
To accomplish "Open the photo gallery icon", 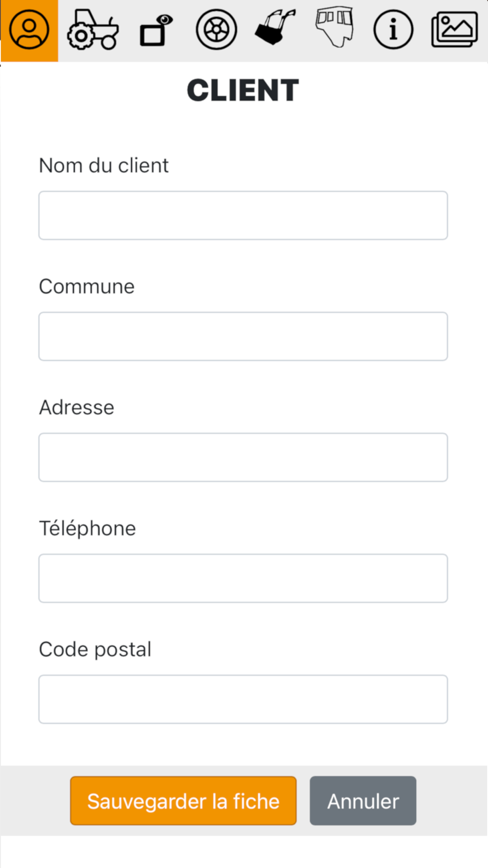I will [x=454, y=30].
